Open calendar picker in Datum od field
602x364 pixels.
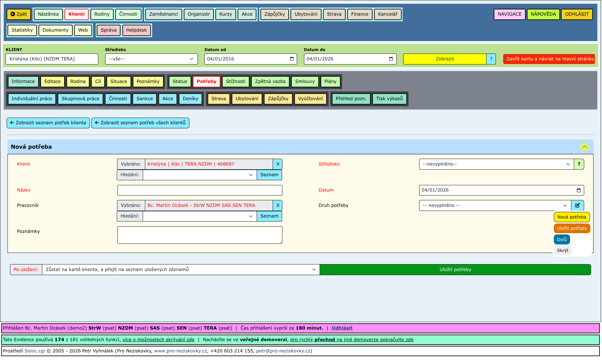click(x=291, y=59)
